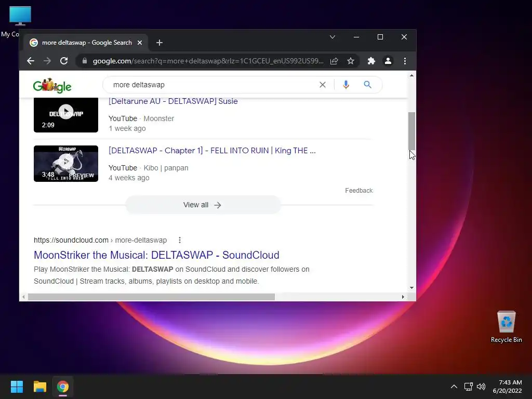Click the scroll left arrow
532x399 pixels.
tap(23, 297)
